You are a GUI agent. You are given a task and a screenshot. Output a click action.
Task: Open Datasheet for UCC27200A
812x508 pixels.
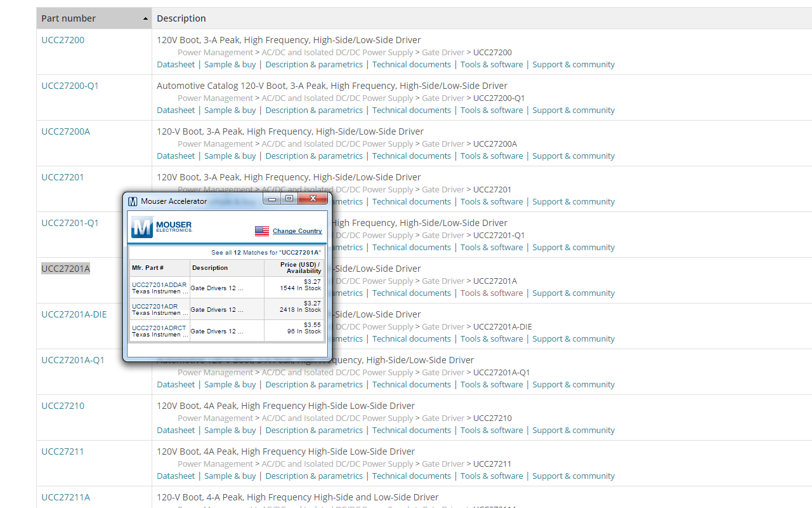(x=176, y=156)
